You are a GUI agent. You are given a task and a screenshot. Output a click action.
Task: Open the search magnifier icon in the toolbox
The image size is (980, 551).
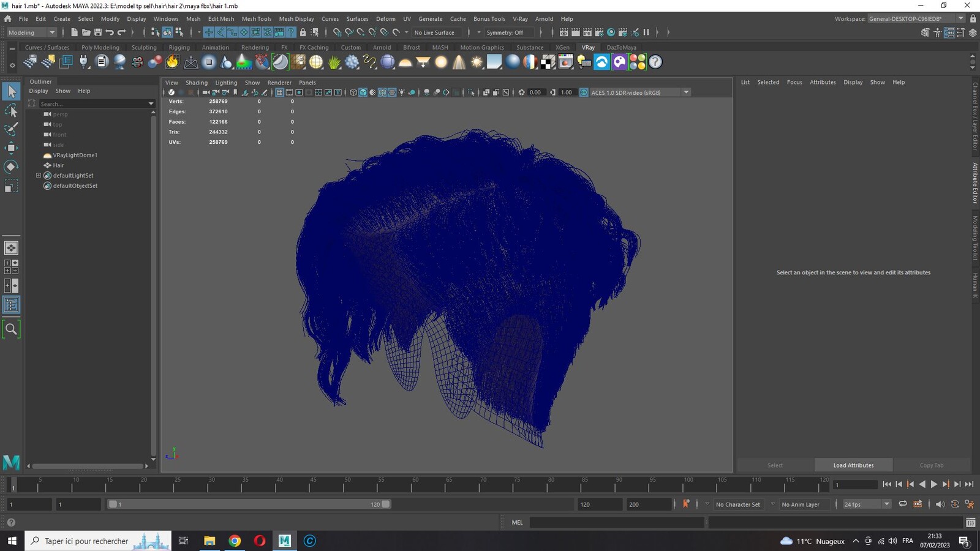(x=11, y=329)
